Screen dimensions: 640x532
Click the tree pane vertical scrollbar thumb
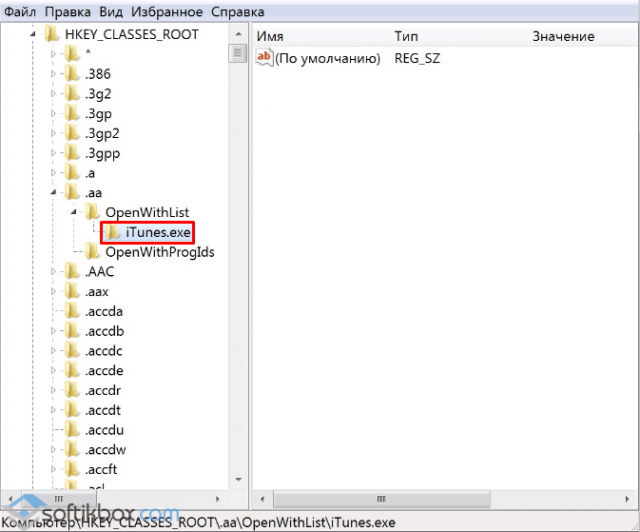(238, 53)
